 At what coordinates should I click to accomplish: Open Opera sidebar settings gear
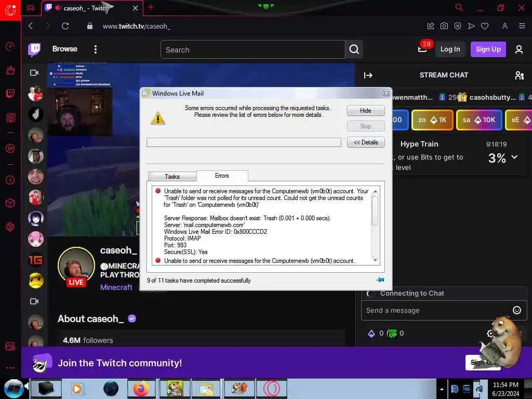tap(10, 227)
